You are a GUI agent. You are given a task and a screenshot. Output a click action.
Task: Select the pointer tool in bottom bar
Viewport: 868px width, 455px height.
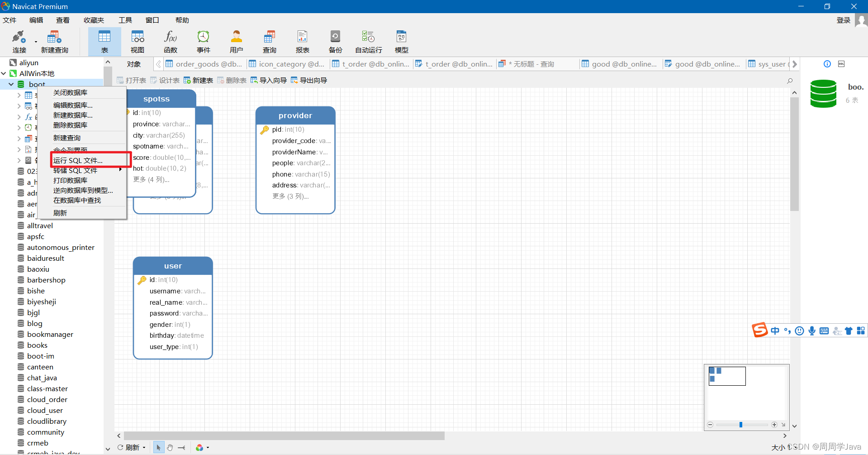pos(158,447)
